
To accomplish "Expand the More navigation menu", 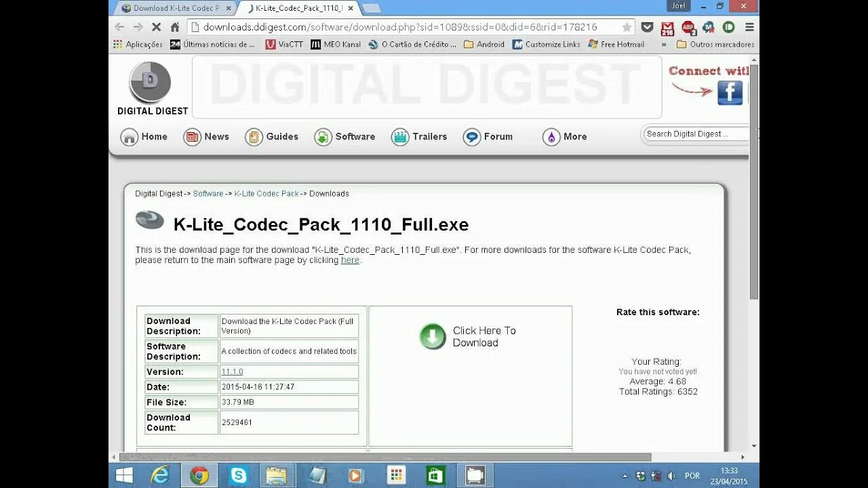I will [565, 137].
